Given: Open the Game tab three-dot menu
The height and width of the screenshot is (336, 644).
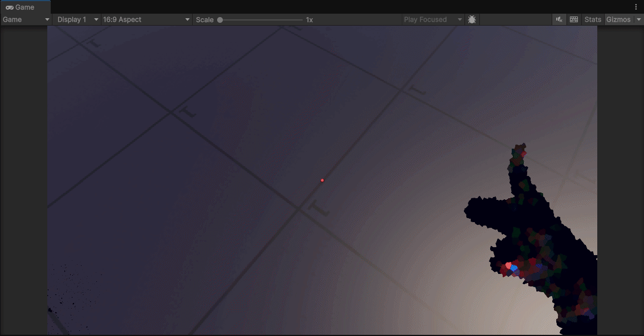Looking at the screenshot, I should pos(636,7).
